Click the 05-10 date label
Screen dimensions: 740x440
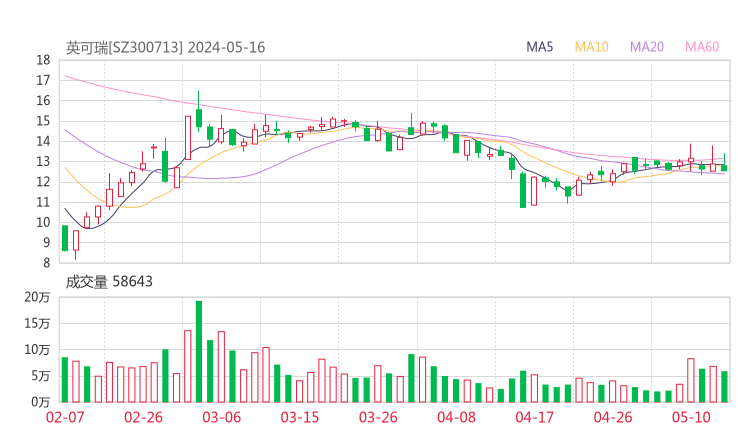point(691,417)
